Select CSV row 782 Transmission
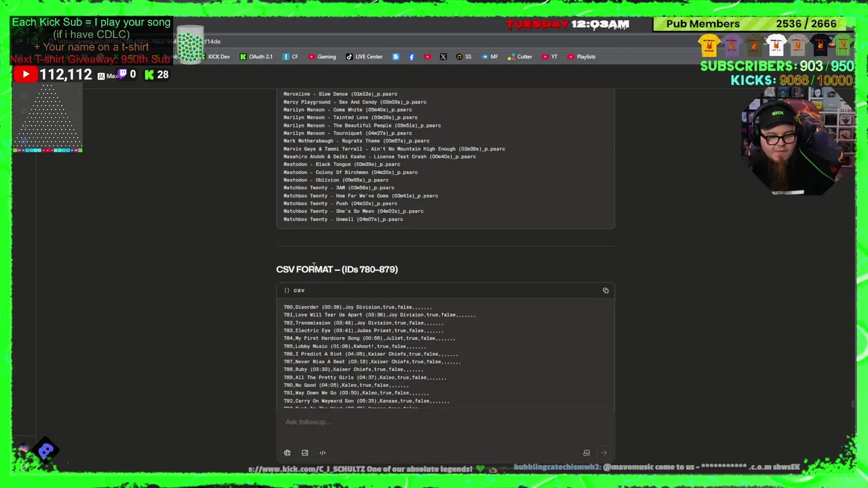The image size is (868, 488). [363, 323]
